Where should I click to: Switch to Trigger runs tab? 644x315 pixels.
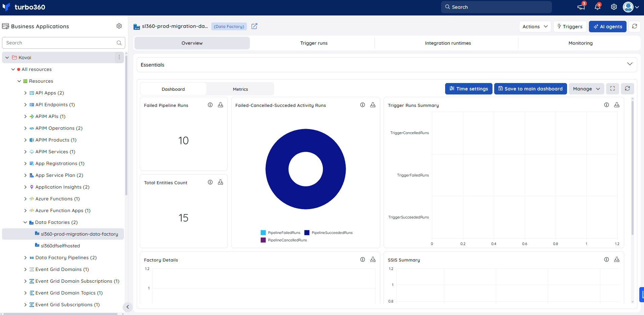[x=314, y=43]
